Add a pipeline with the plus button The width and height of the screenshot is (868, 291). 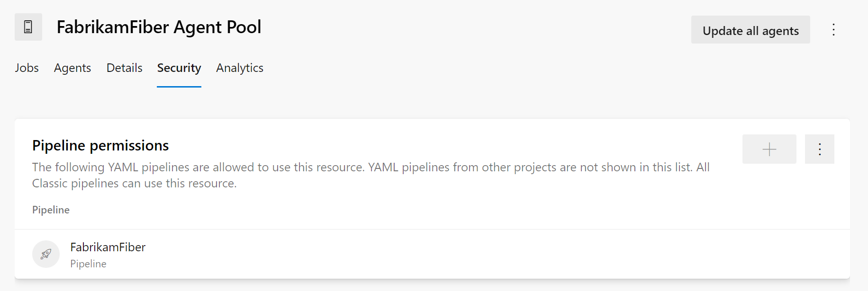[769, 150]
